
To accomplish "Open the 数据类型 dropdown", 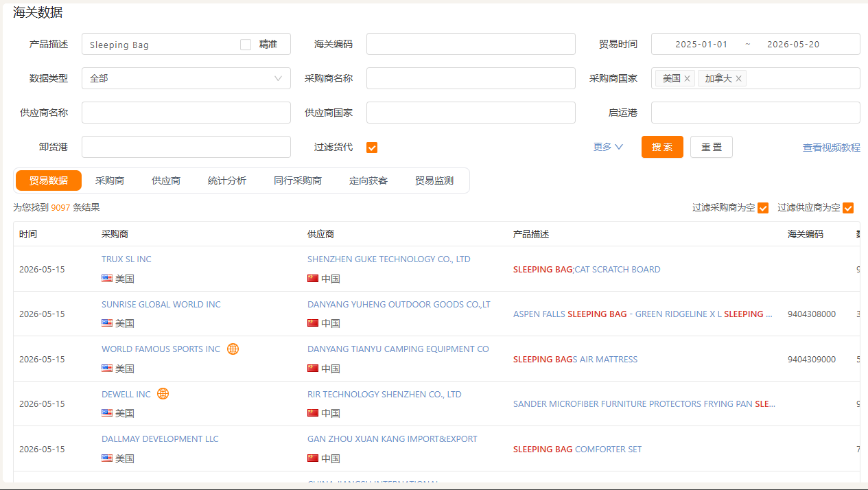I will [186, 78].
